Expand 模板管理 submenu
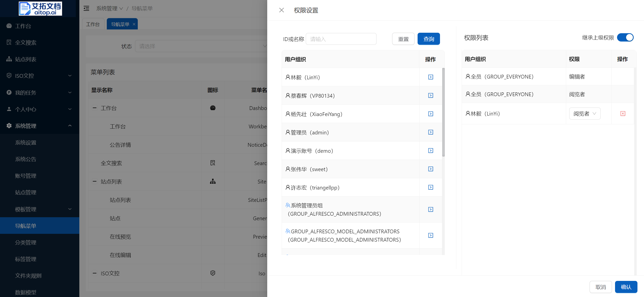Image resolution: width=644 pixels, height=297 pixels. (x=40, y=209)
